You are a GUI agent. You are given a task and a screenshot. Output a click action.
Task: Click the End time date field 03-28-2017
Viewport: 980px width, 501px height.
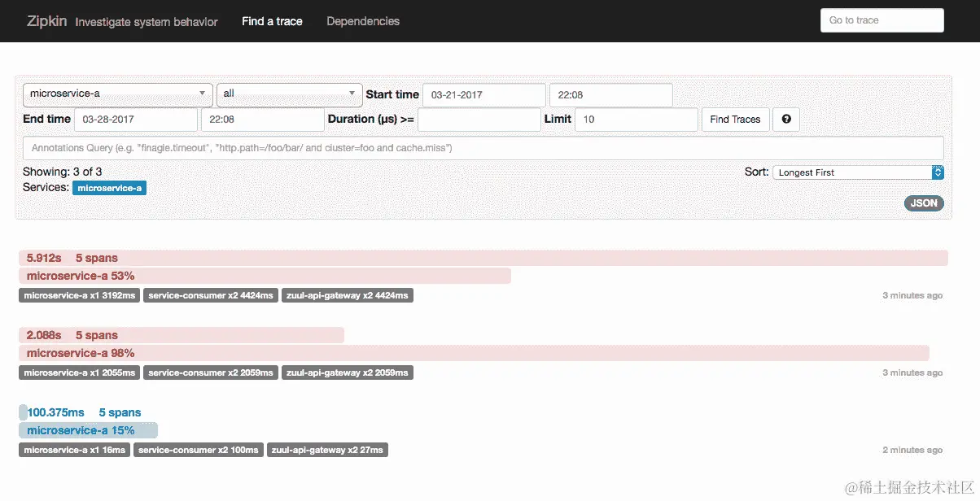[x=136, y=119]
